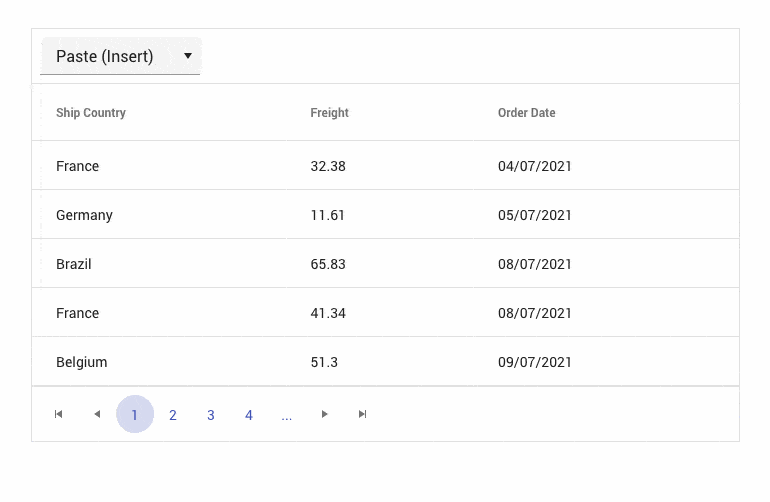Select the Brazil ship country cell
The width and height of the screenshot is (770, 502).
click(74, 264)
